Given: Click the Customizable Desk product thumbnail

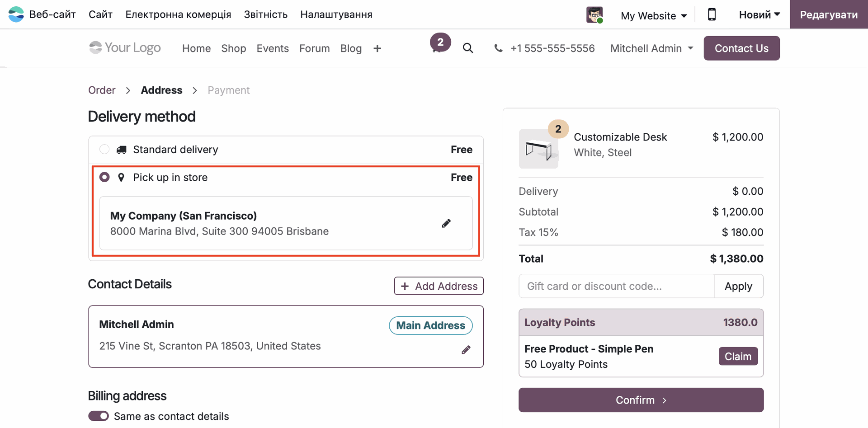Looking at the screenshot, I should [538, 149].
